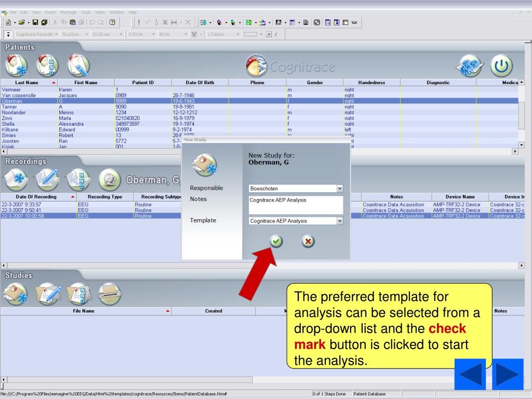Image resolution: width=532 pixels, height=399 pixels.
Task: Click the New file toolbar icon
Action: [8, 22]
